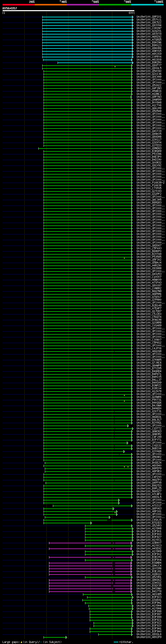The height and width of the screenshot is (644, 166).
Task: Open hit UniRef100_B9RZR0
Action: point(149,63)
